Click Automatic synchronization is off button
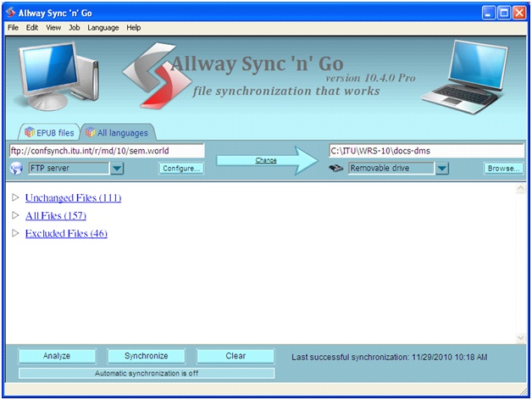 (x=147, y=373)
